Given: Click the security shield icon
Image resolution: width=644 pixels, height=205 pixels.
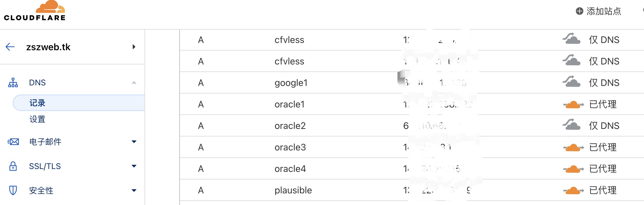Looking at the screenshot, I should [x=13, y=190].
